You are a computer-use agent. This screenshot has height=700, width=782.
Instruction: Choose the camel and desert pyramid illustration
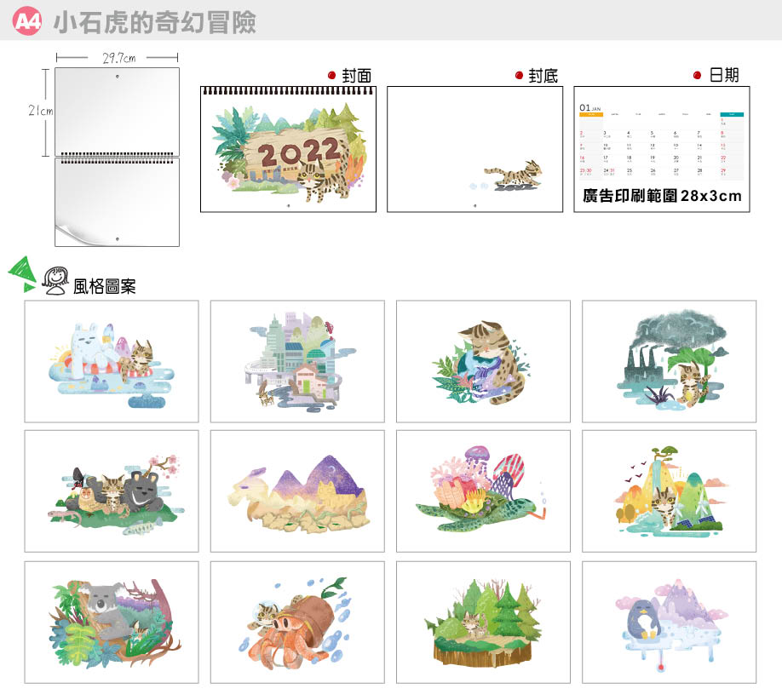tap(297, 491)
